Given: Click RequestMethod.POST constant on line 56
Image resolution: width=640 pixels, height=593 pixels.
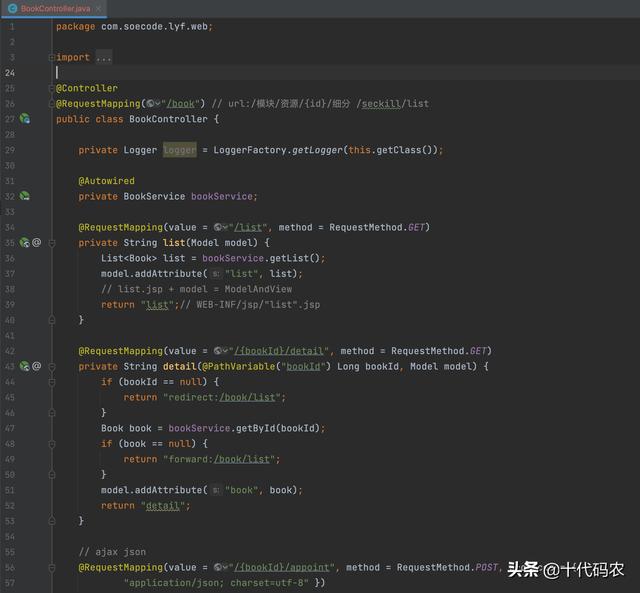Looking at the screenshot, I should coord(447,567).
